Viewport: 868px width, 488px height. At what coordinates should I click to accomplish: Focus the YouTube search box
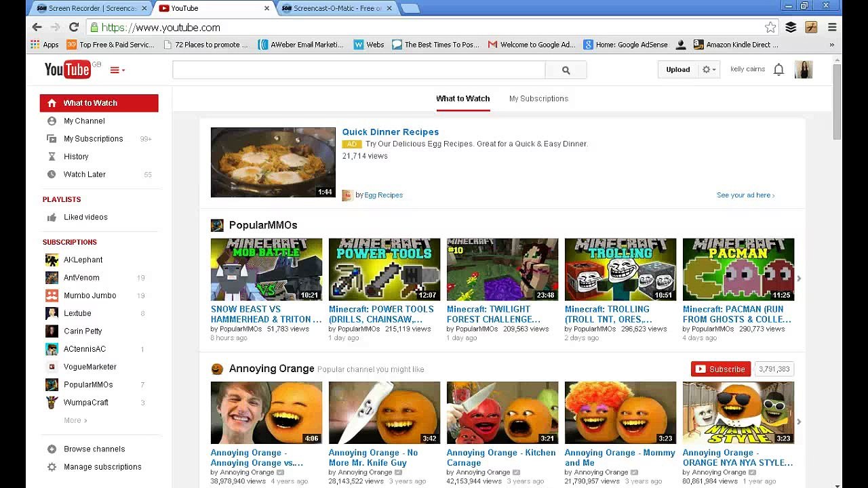tap(359, 70)
